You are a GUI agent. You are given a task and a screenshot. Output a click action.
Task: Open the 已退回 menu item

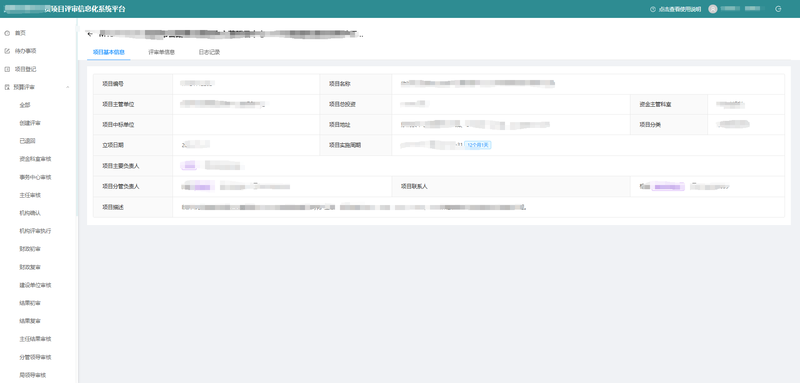(x=28, y=141)
